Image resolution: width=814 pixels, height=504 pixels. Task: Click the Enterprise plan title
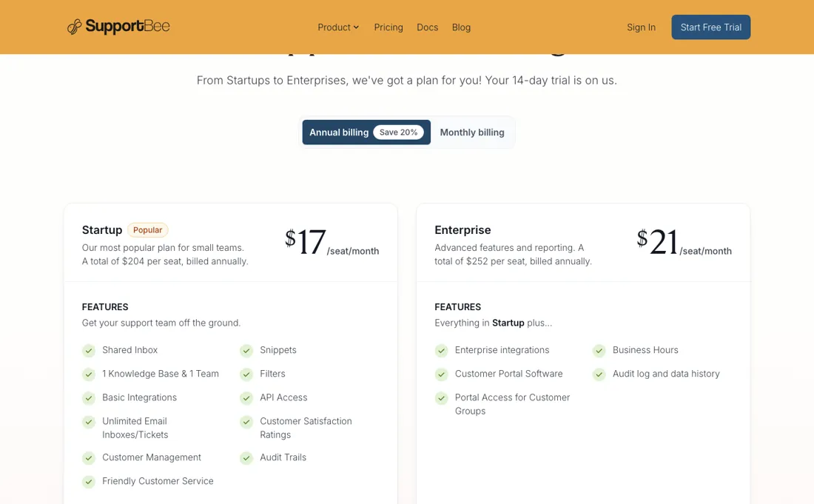[462, 230]
